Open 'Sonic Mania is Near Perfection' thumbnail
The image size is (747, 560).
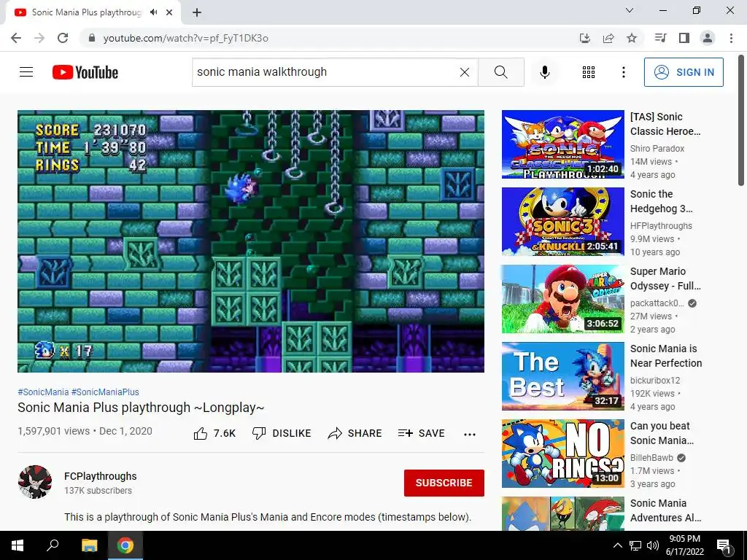pyautogui.click(x=562, y=376)
